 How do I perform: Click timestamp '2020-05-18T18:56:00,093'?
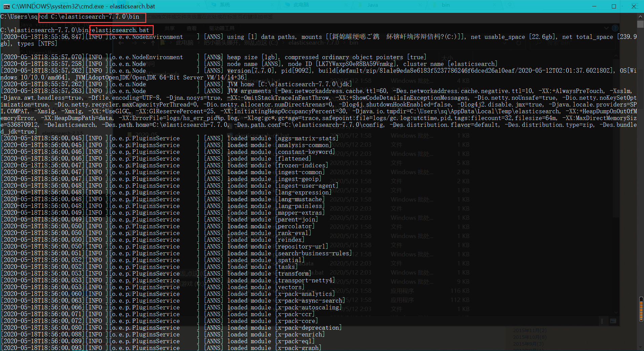point(43,348)
